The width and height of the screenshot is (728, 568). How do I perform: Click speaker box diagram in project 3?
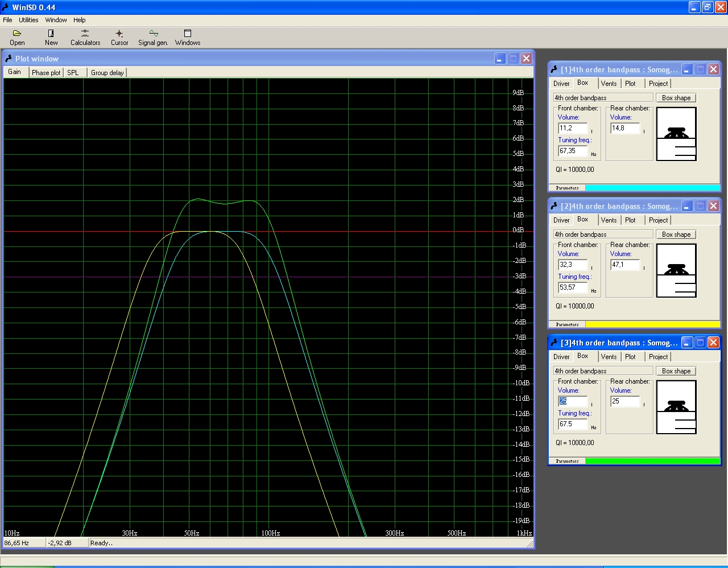pyautogui.click(x=676, y=408)
